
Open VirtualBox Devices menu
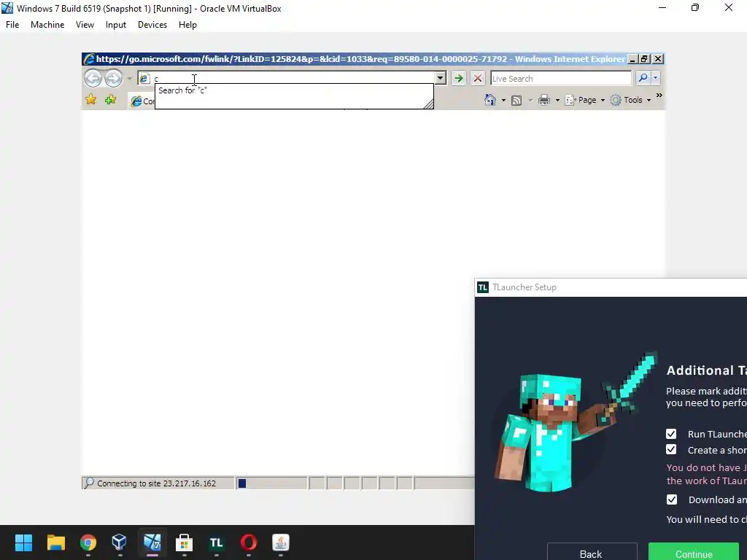pos(152,25)
